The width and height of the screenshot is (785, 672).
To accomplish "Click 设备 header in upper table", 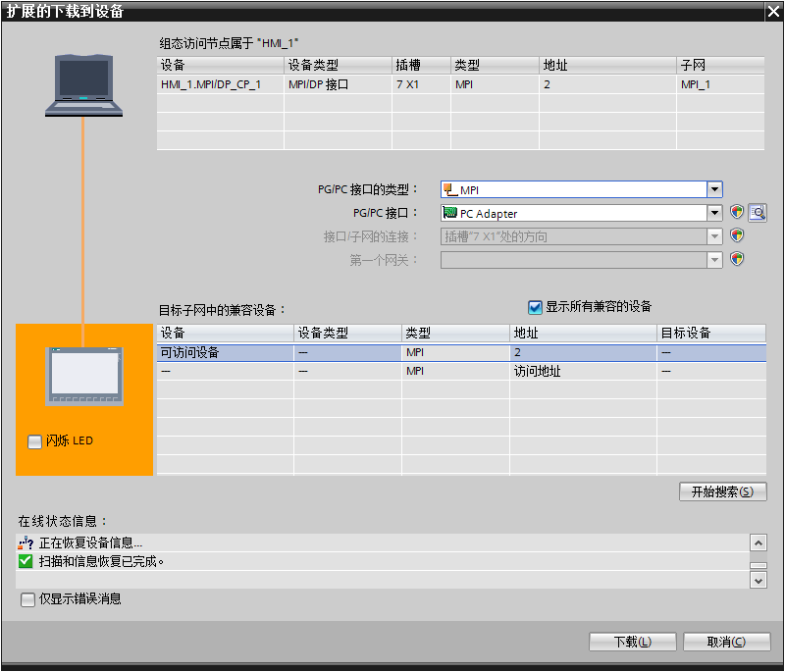I will [220, 65].
